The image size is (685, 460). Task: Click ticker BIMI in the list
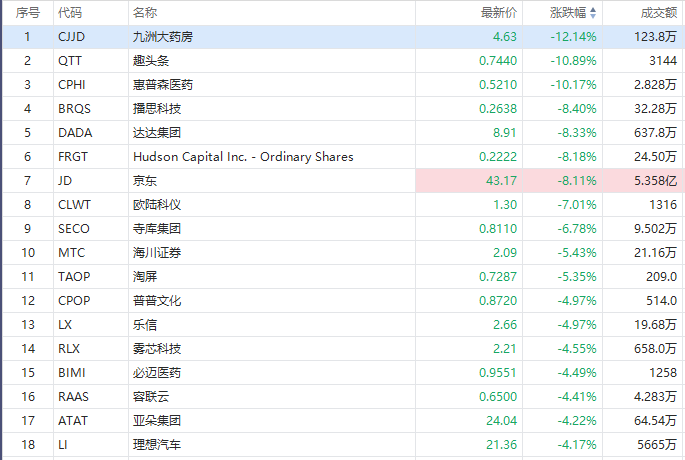[72, 372]
